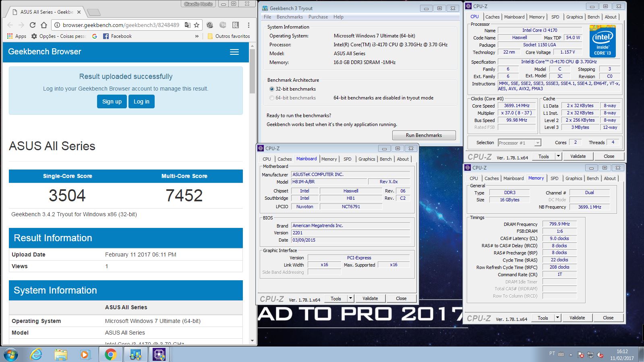Screen dimensions: 644x362
Task: Open the Help menu in Geekbench
Action: [x=338, y=17]
